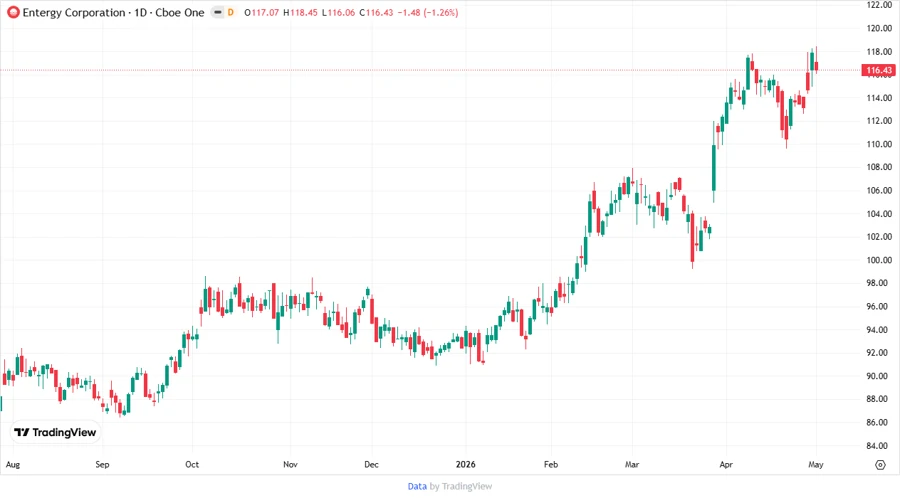Click the Dec label on time axis

point(371,465)
